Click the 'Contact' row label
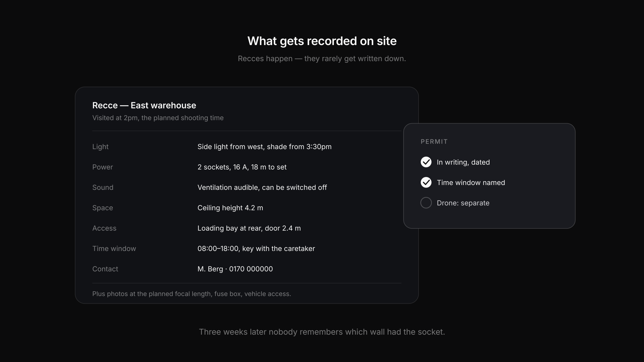The image size is (644, 362). [105, 269]
